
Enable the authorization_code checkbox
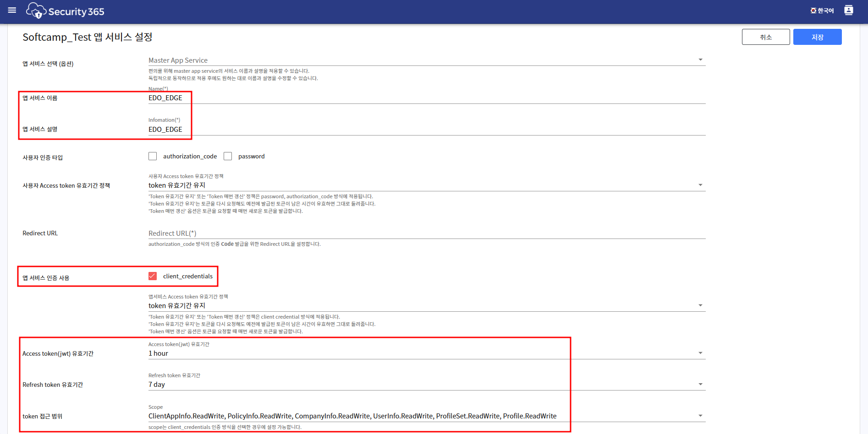click(x=153, y=156)
